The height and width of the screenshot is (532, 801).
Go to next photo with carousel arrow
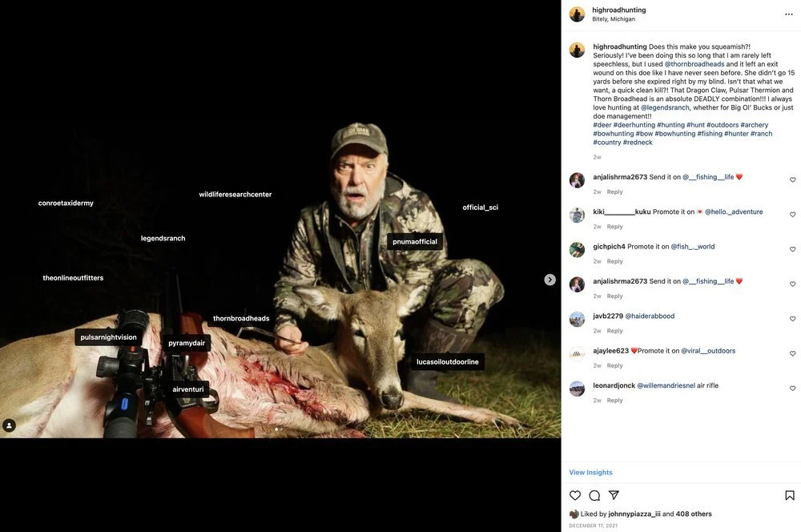click(549, 280)
